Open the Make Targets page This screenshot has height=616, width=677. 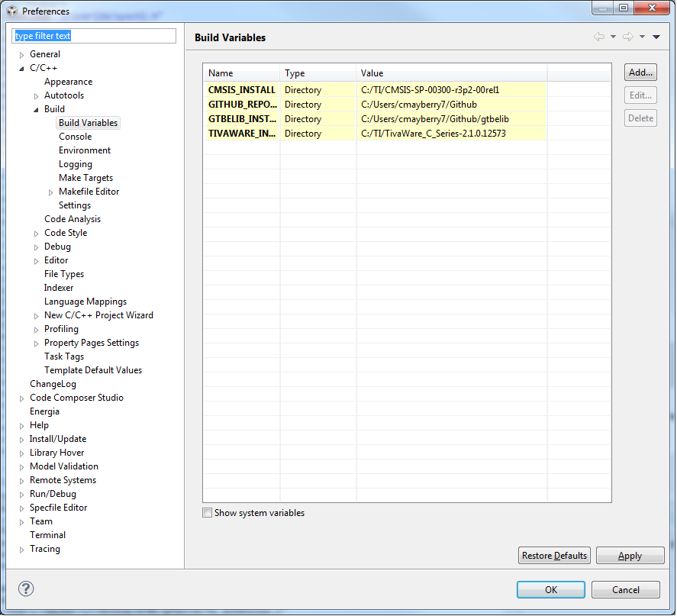[85, 178]
